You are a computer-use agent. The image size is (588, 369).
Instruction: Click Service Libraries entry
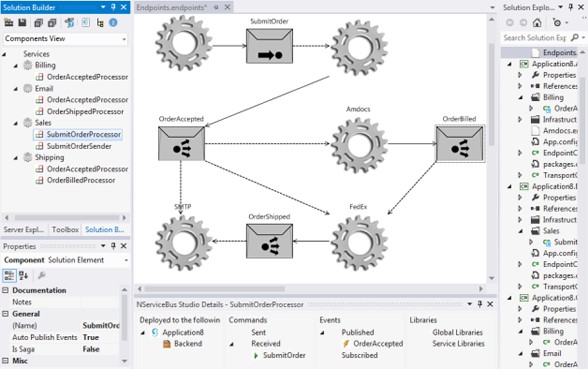(x=458, y=344)
